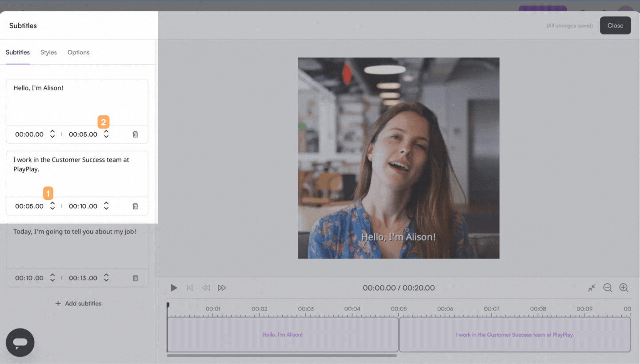
Task: Edit the Customer Success team subtitle text
Action: [x=77, y=174]
